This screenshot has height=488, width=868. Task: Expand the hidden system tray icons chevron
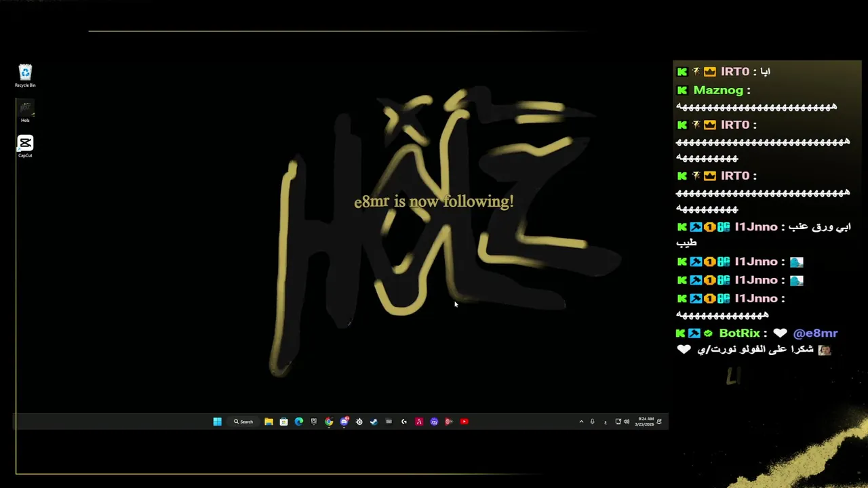581,422
